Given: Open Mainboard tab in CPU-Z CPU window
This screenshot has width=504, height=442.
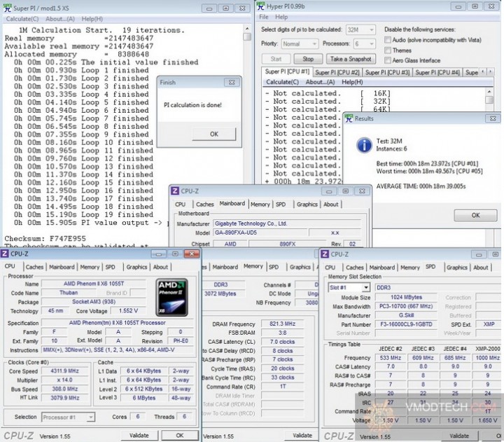Looking at the screenshot, I should 62,267.
